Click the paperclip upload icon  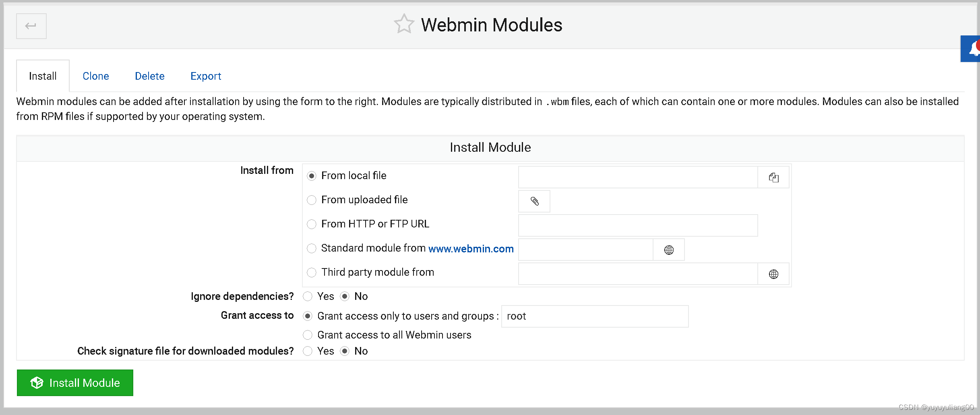[x=534, y=201]
